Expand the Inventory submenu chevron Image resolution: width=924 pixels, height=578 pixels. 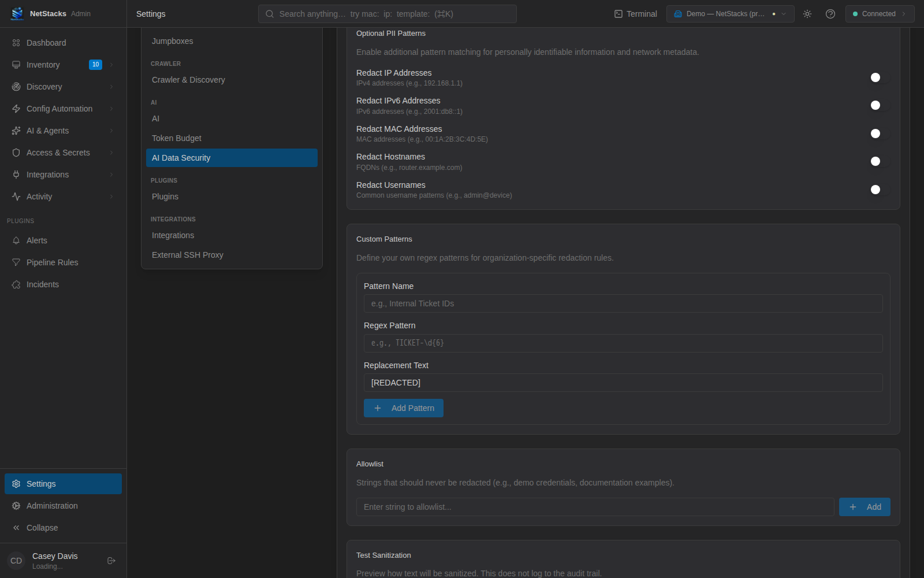click(x=111, y=65)
